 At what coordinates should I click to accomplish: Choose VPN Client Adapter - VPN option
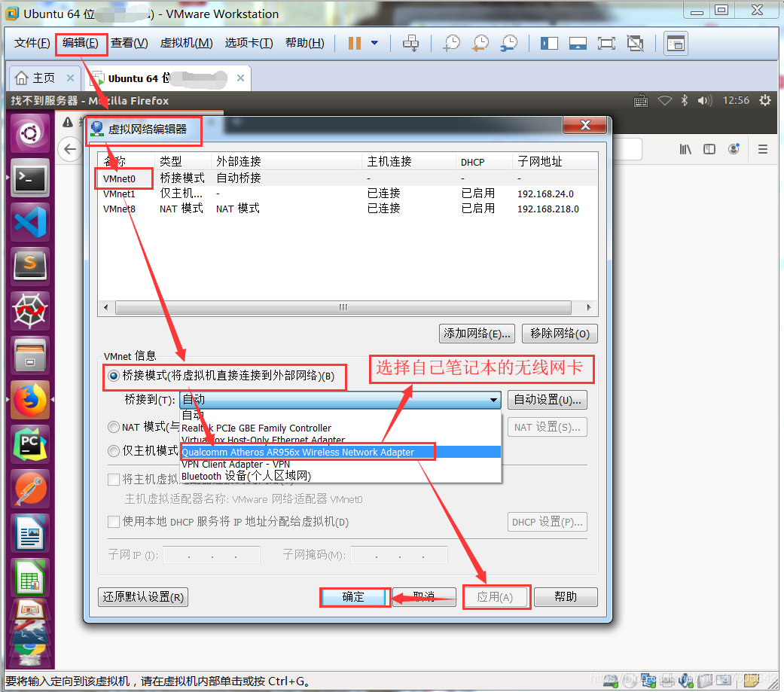[340, 464]
